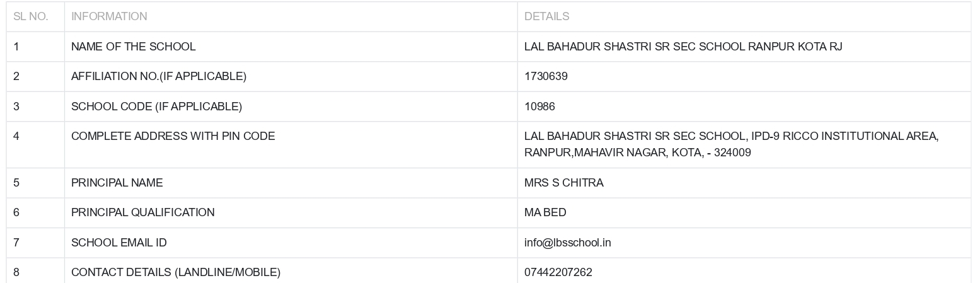Select the complete address details cell
The height and width of the screenshot is (283, 980).
(x=731, y=144)
